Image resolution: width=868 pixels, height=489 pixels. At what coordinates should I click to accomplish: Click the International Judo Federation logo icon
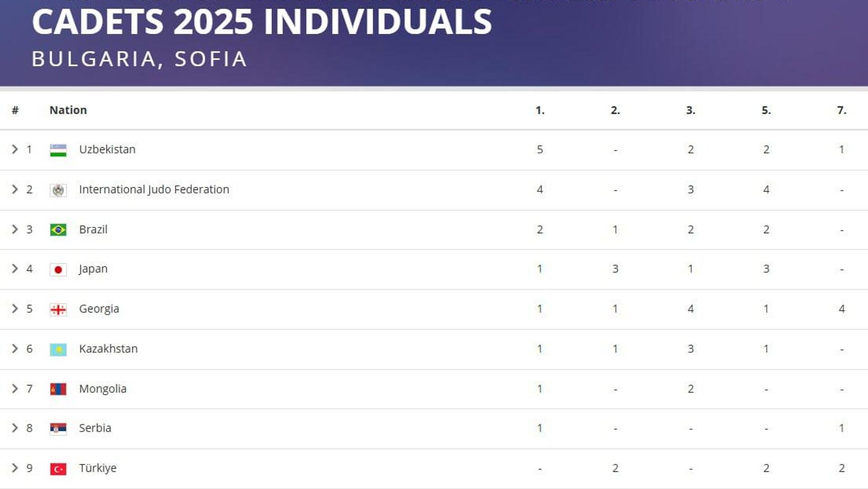pyautogui.click(x=58, y=190)
